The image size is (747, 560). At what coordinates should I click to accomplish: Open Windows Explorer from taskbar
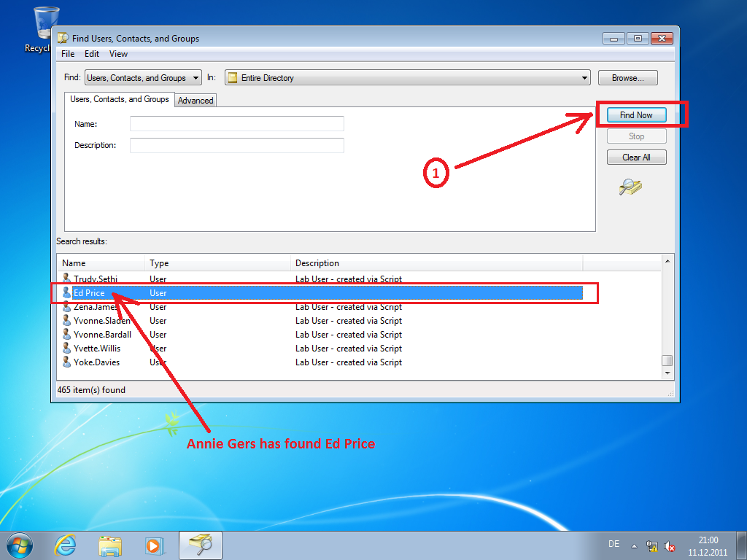[x=110, y=545]
